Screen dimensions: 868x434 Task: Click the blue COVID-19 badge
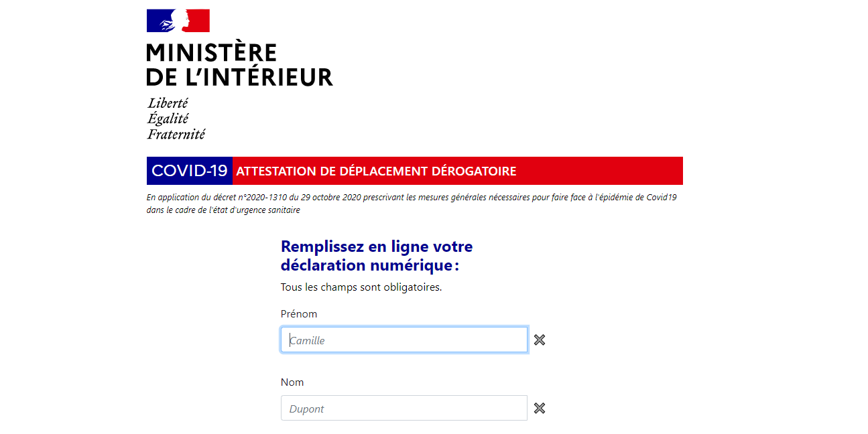click(x=190, y=171)
